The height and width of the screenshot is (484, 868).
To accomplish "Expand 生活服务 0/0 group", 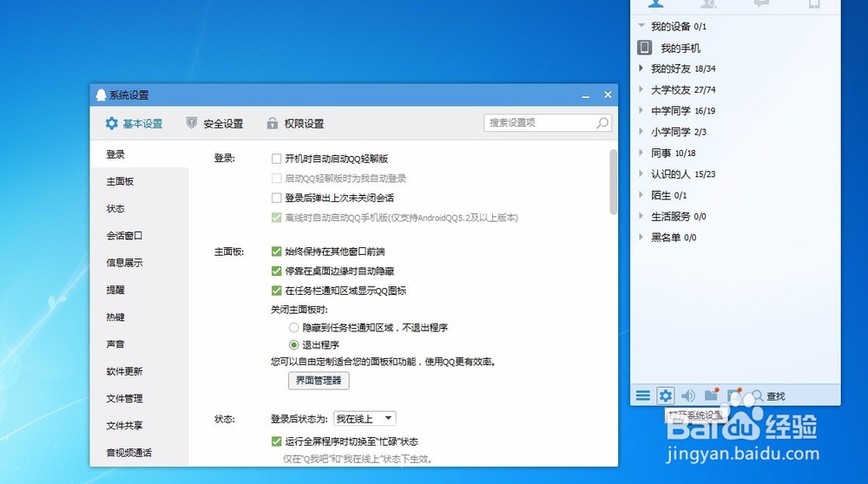I will pos(641,216).
